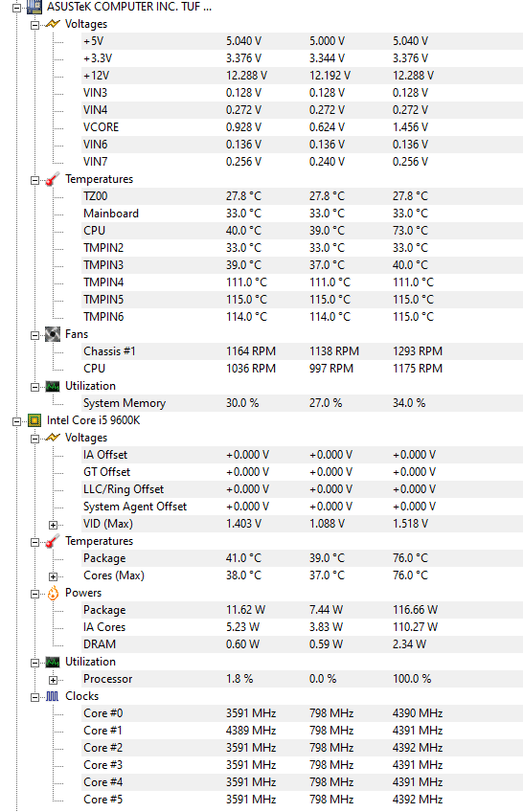523x812 pixels.
Task: Click the ASUSTeK motherboard icon
Action: (x=34, y=7)
